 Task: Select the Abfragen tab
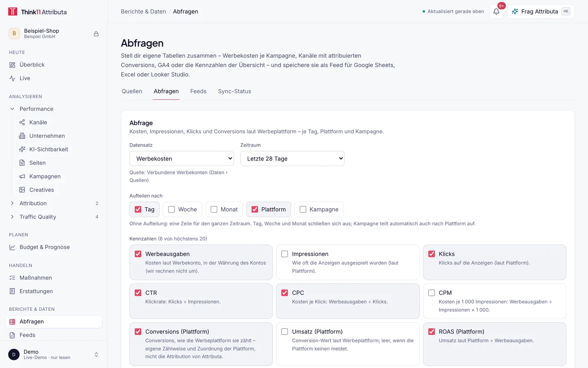166,91
